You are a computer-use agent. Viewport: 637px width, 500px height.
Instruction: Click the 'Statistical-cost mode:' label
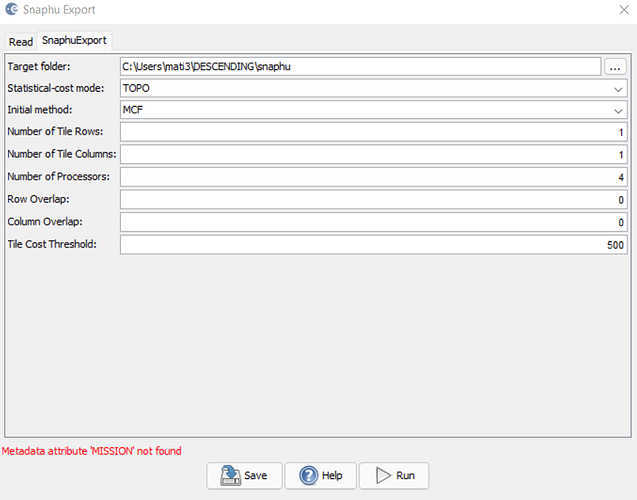pos(56,88)
